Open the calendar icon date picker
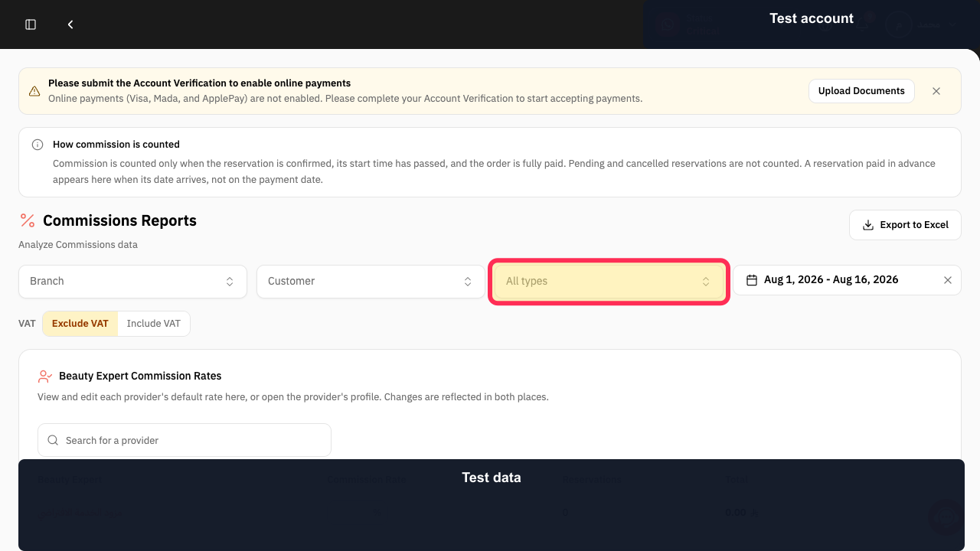 coord(752,280)
